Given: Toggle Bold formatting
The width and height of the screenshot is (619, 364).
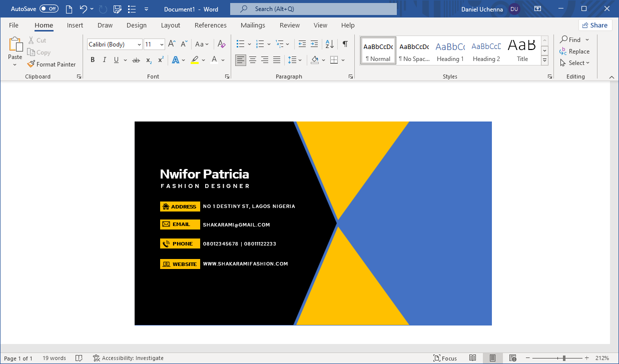Looking at the screenshot, I should coord(93,60).
